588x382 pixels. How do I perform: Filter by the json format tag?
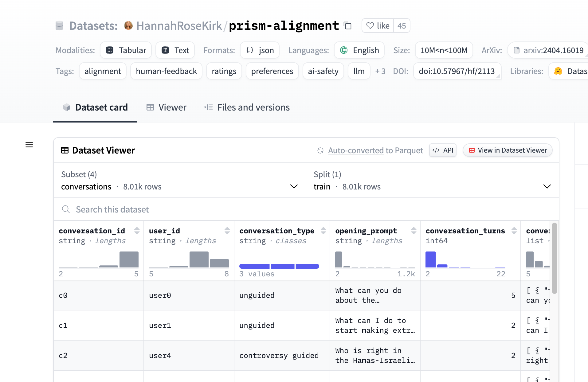click(260, 50)
